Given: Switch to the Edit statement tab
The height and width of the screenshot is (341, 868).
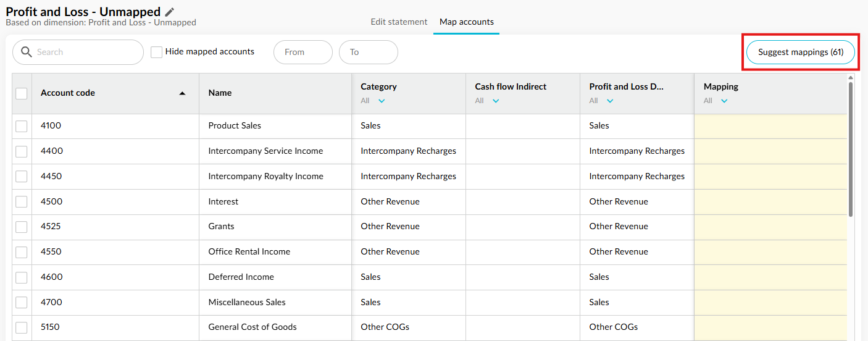Looking at the screenshot, I should coord(399,22).
